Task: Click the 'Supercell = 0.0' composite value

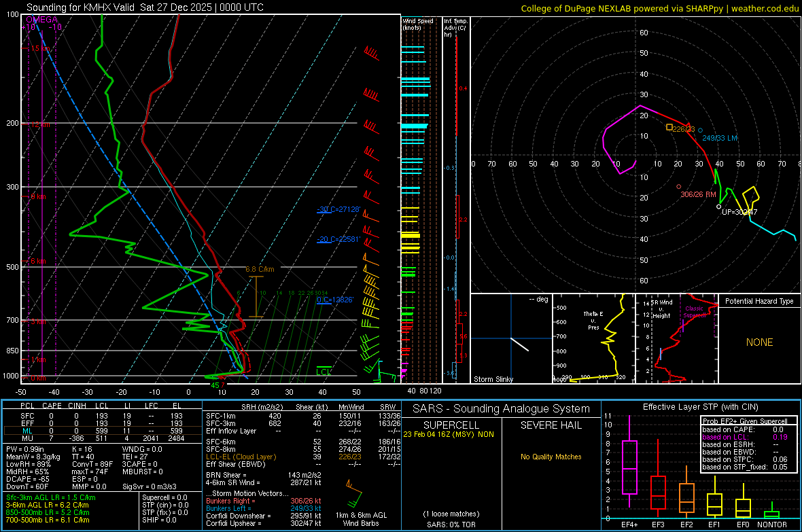Action: [x=164, y=497]
